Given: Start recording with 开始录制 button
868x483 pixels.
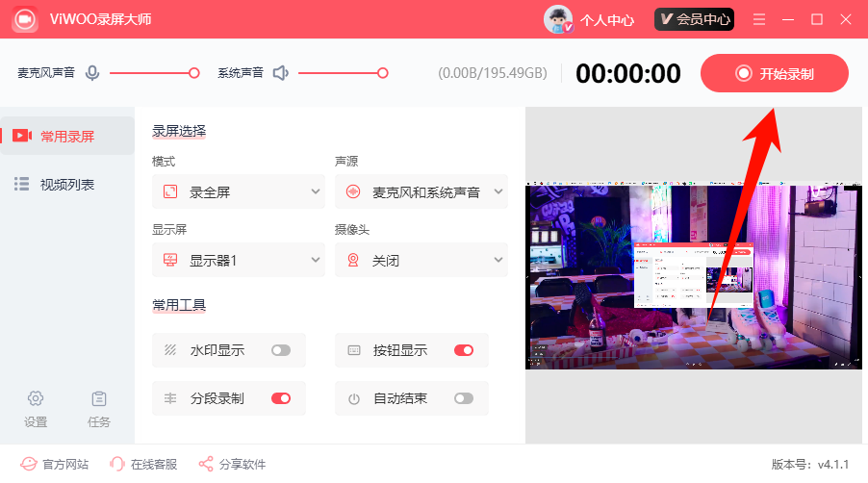Looking at the screenshot, I should coord(774,73).
